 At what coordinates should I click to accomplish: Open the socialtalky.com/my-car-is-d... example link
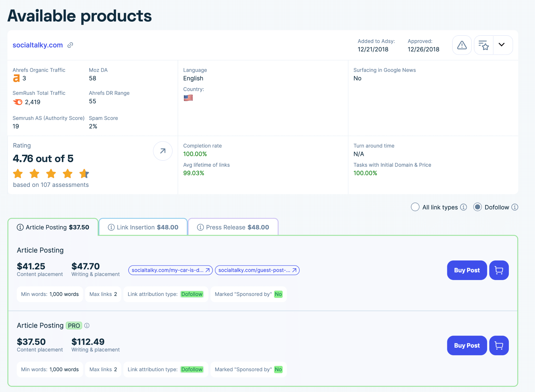coord(171,270)
